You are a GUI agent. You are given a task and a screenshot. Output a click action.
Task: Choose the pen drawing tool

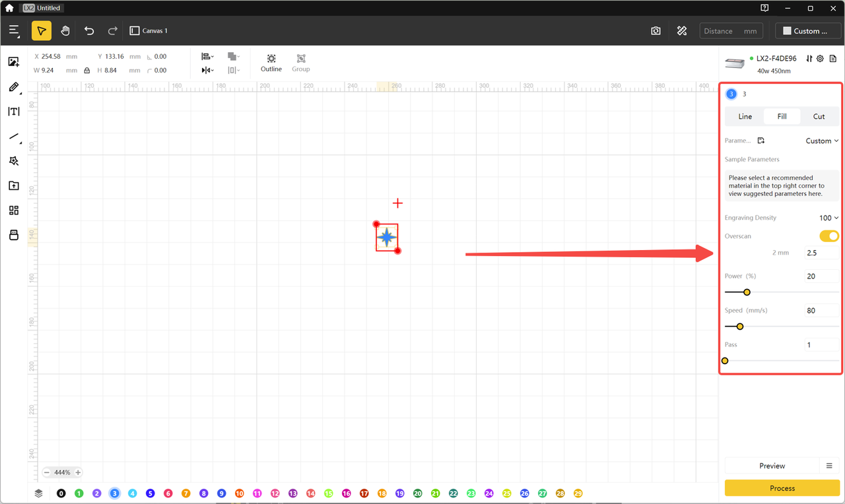coord(13,87)
